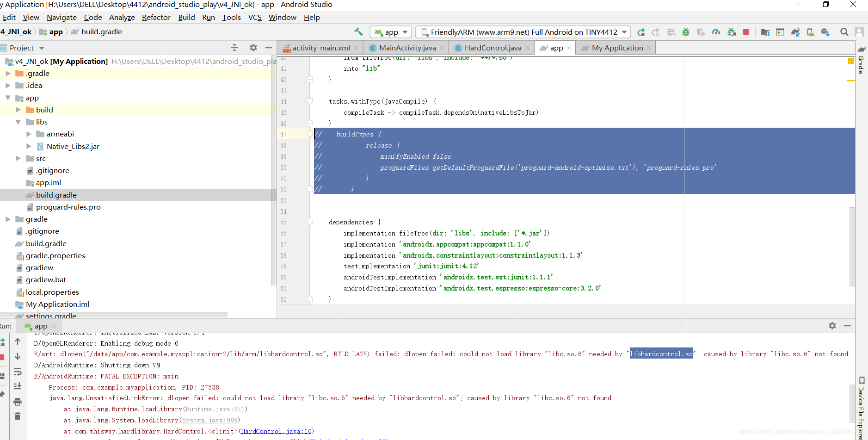Open the VCS menu
The height and width of the screenshot is (440, 868).
pyautogui.click(x=255, y=17)
